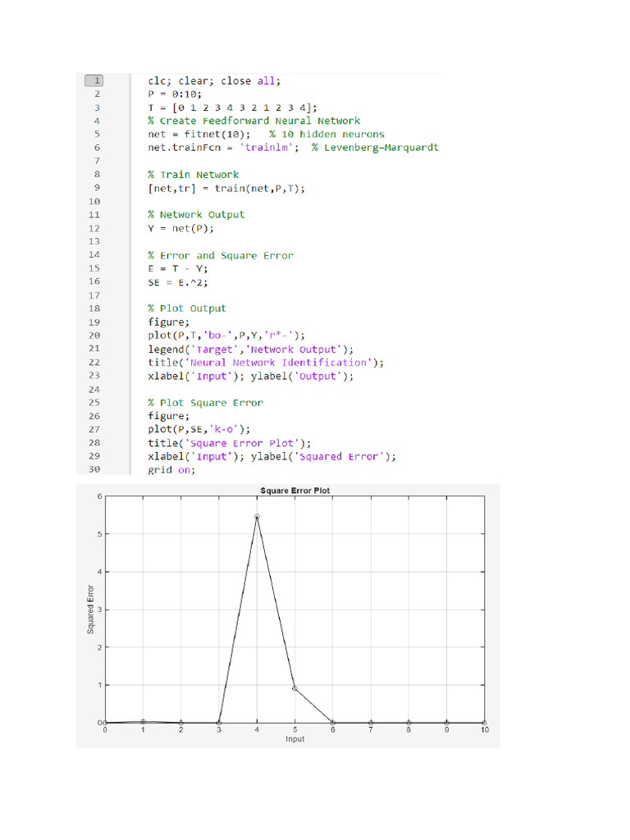This screenshot has height=840, width=630.
Task: Click x-axis tick label 8
Action: pyautogui.click(x=409, y=729)
